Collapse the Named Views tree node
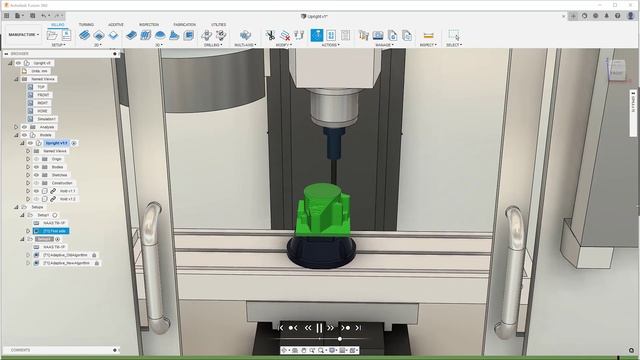Viewport: 640px width, 360px height. (16, 79)
